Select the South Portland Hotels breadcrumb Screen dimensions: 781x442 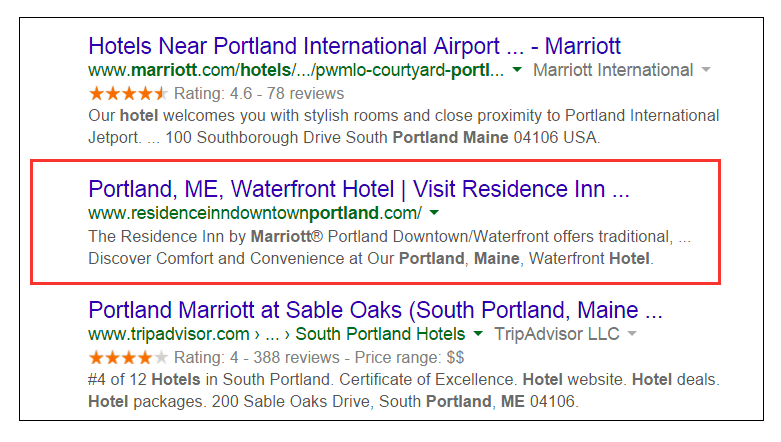[380, 334]
